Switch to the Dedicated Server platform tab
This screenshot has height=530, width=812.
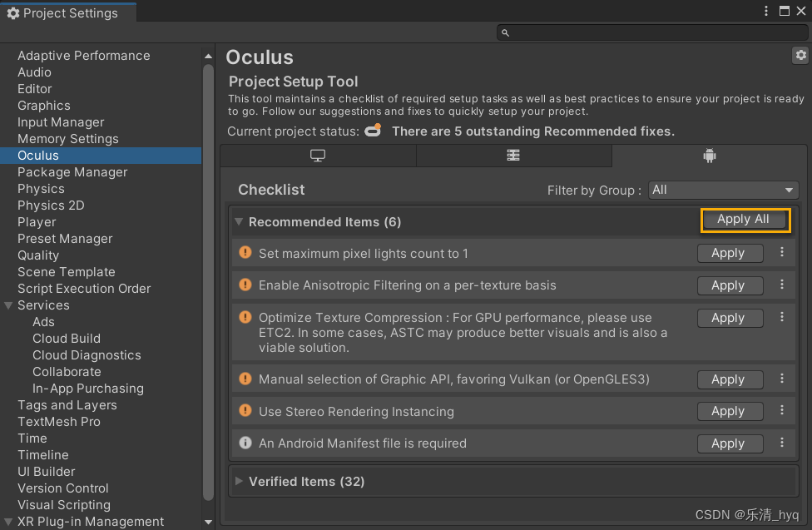[513, 156]
